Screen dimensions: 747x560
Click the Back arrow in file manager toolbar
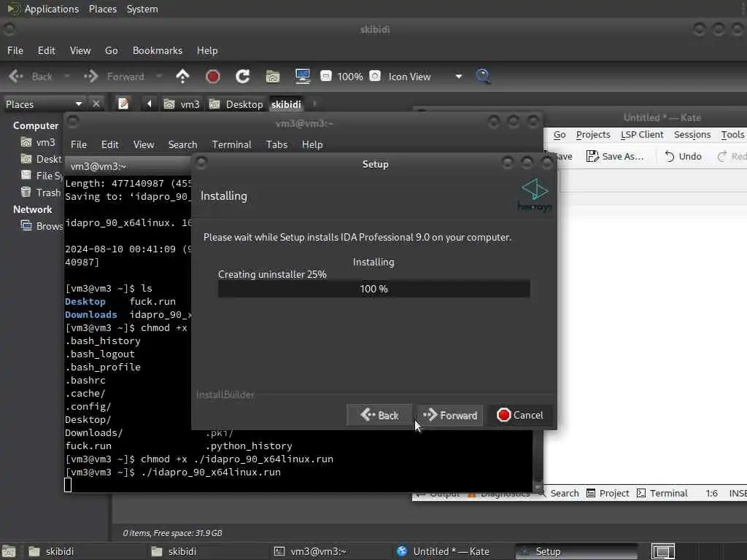click(16, 76)
